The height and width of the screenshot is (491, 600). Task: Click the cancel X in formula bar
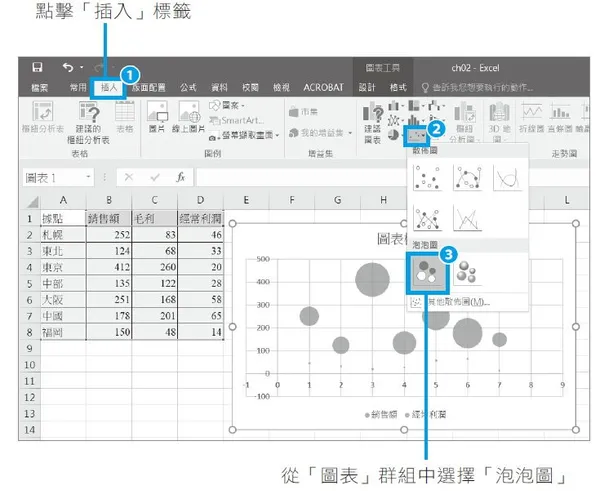129,178
